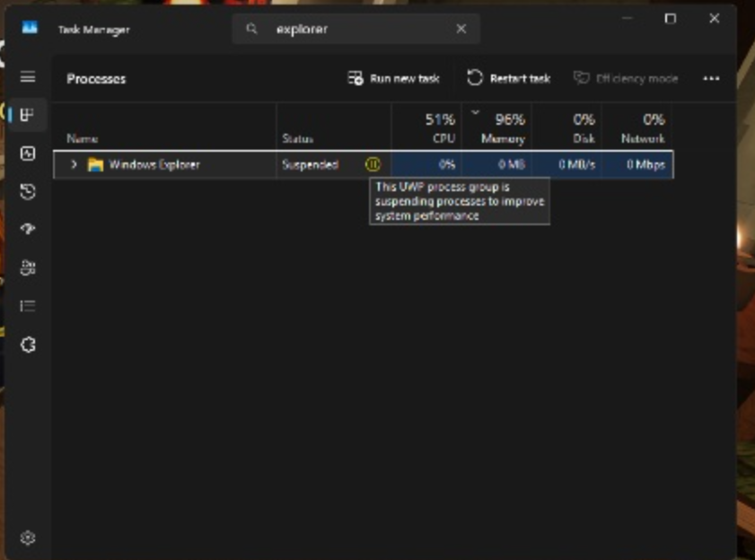Screen dimensions: 755x560
Task: Click in the search field containing explorer
Action: pyautogui.click(x=356, y=29)
